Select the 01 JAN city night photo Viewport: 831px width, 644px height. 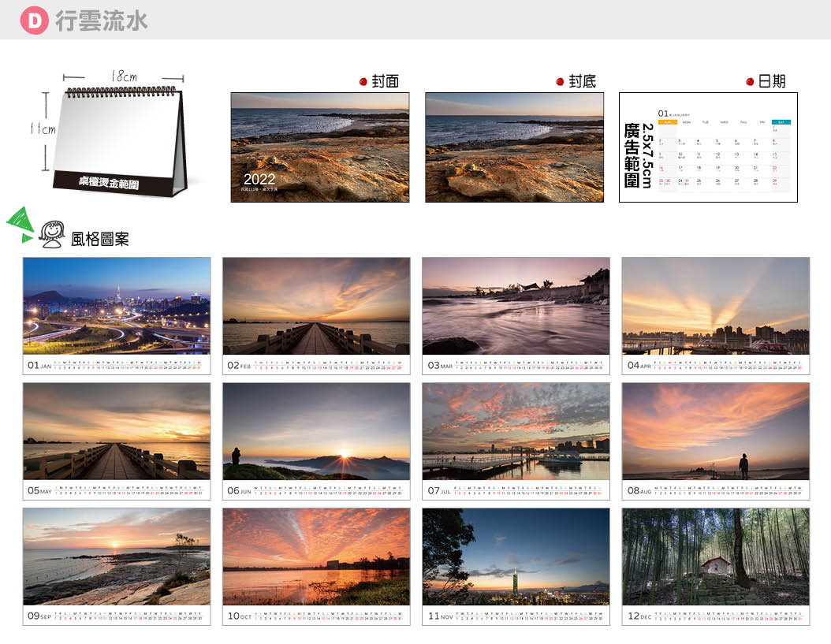[117, 306]
